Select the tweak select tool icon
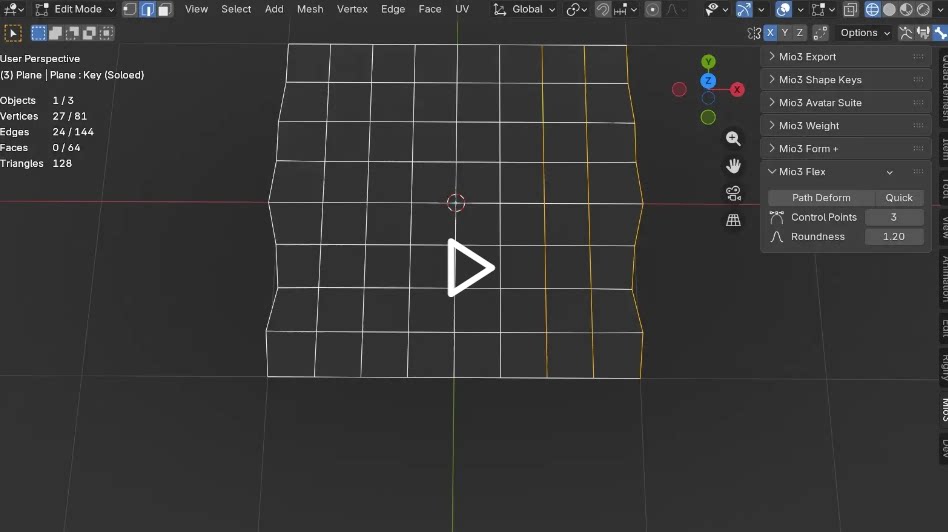Image resolution: width=948 pixels, height=532 pixels. (13, 33)
